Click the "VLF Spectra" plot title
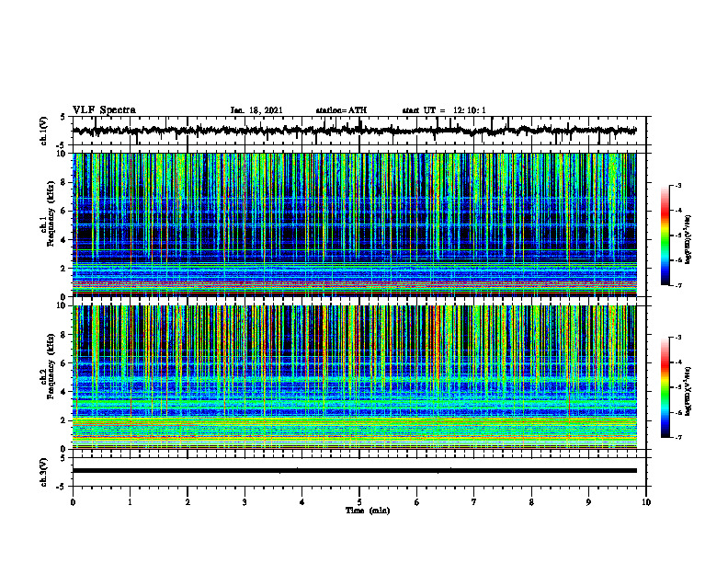The height and width of the screenshot is (563, 728). pos(104,110)
